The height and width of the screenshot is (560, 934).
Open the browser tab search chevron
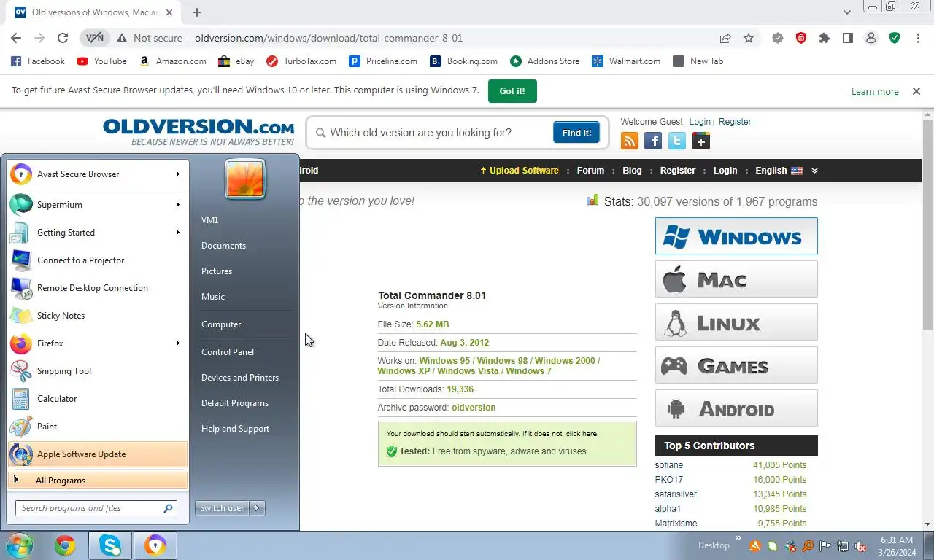click(846, 12)
